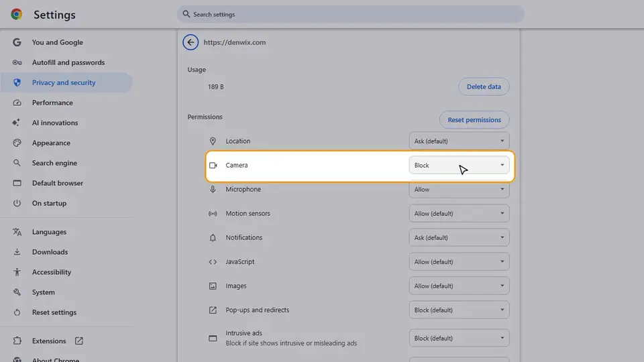Click the Reset permissions button

474,120
